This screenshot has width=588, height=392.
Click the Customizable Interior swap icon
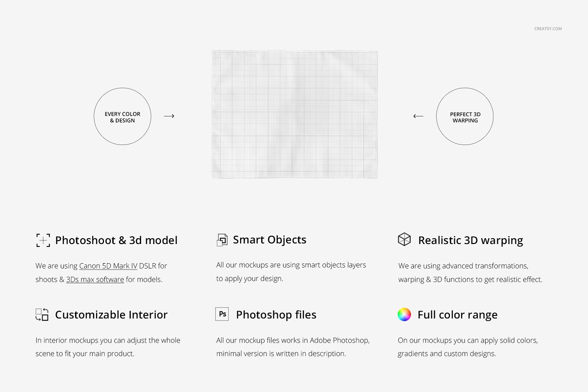tap(42, 315)
